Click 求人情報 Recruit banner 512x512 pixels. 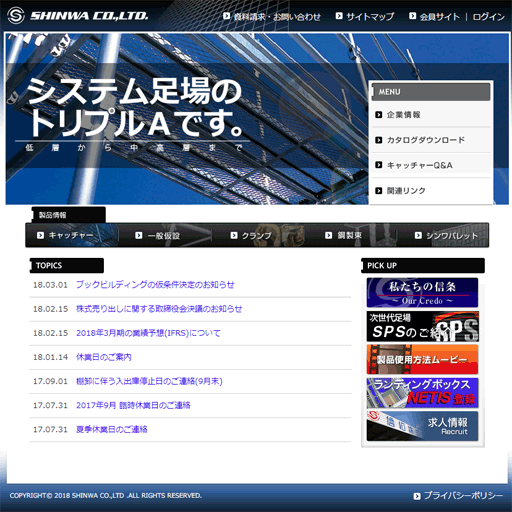click(x=422, y=426)
